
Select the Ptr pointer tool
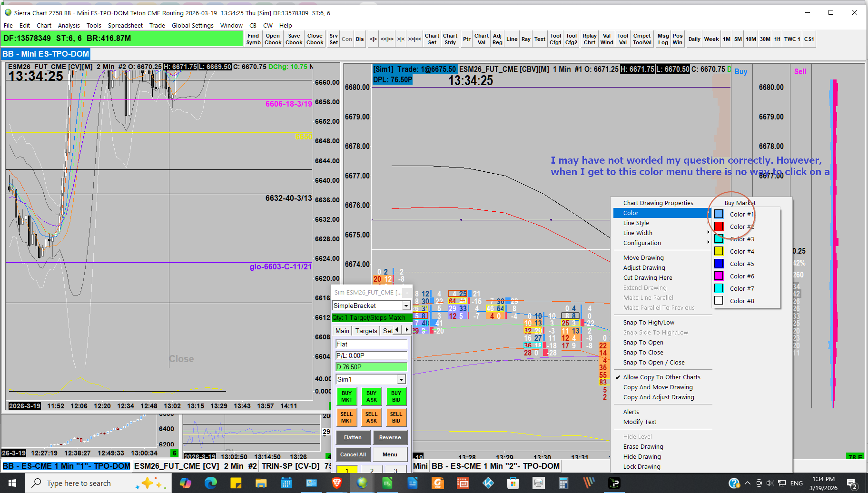pos(467,39)
